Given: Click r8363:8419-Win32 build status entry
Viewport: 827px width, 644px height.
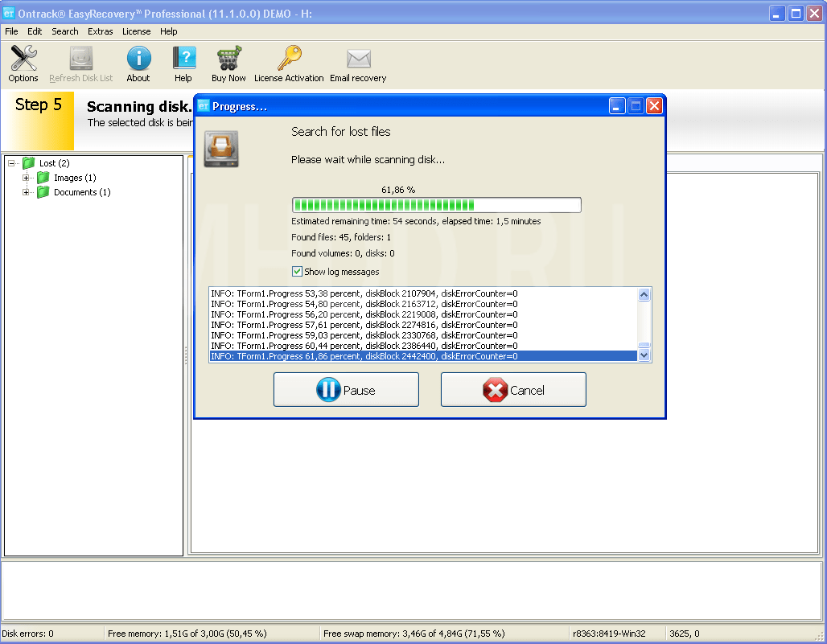Looking at the screenshot, I should [x=609, y=634].
